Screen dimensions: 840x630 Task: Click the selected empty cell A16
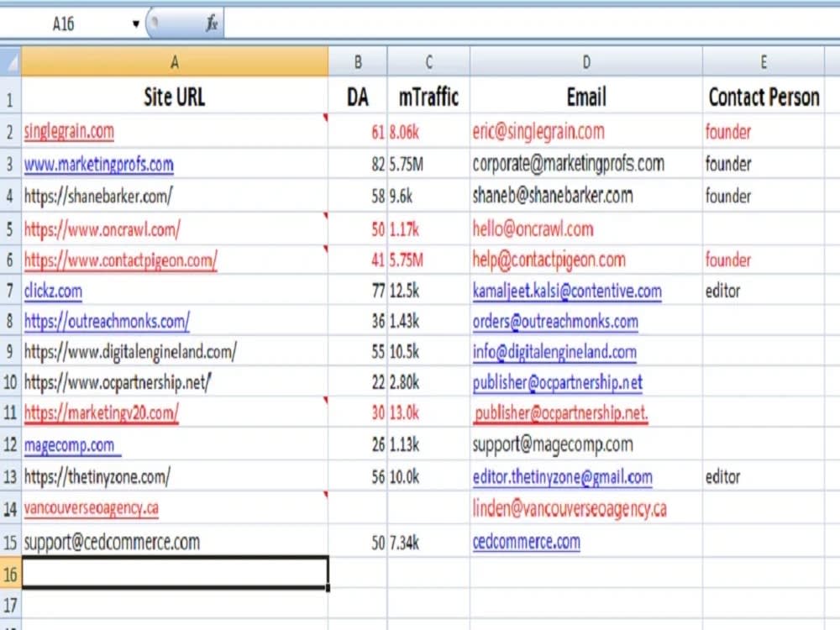point(175,574)
